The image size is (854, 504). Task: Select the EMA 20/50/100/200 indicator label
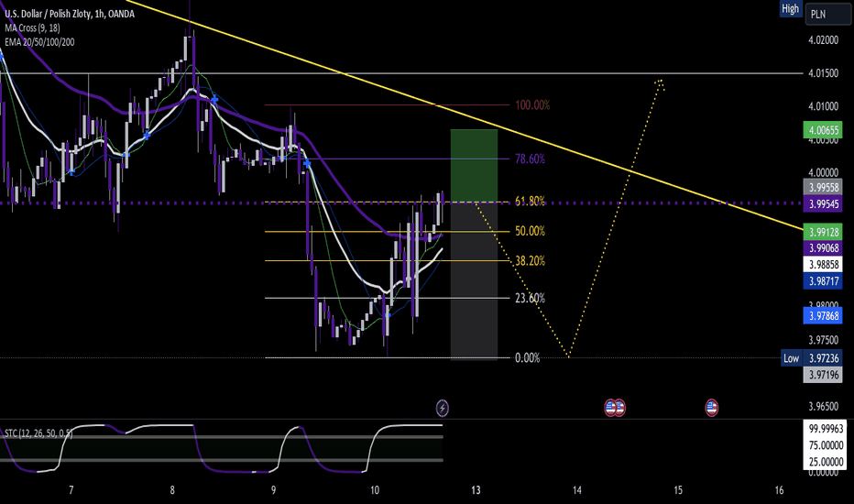39,42
